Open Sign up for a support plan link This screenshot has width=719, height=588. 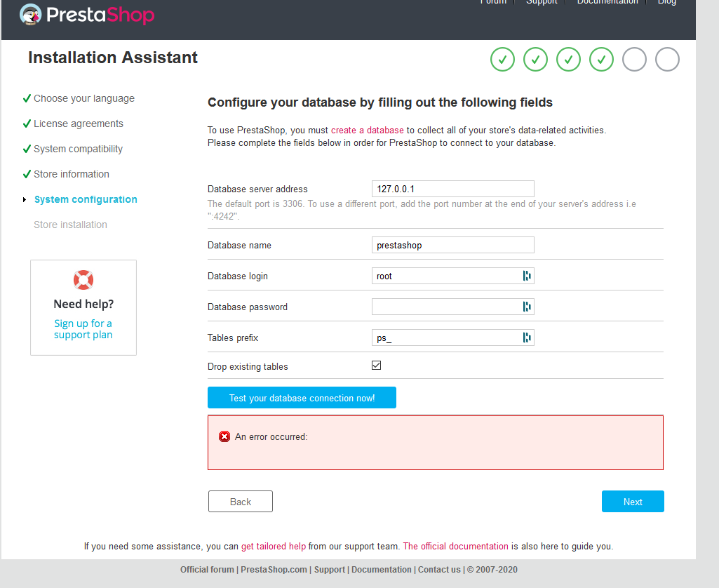[x=83, y=329]
